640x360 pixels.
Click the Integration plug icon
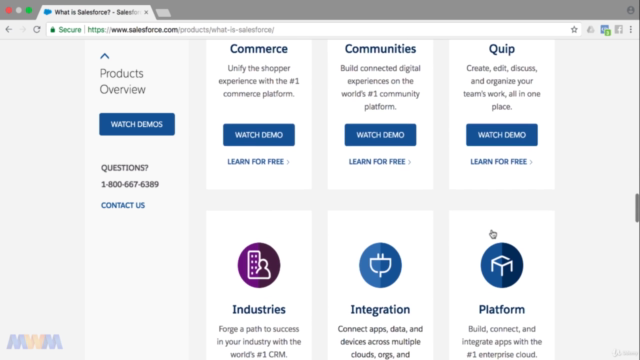click(x=380, y=265)
